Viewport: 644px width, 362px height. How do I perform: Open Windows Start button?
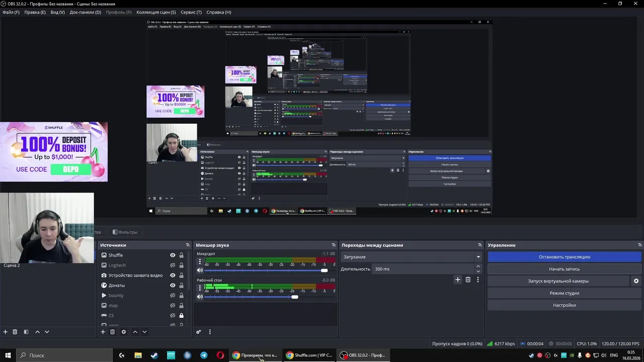point(9,355)
